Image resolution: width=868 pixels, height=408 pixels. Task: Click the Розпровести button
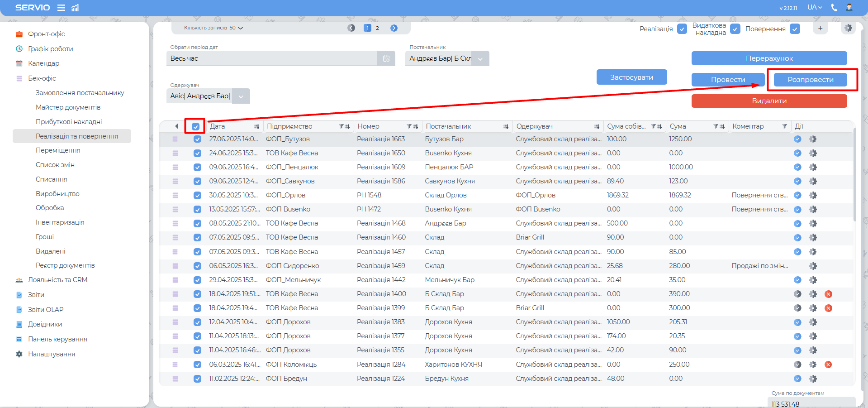tap(810, 80)
